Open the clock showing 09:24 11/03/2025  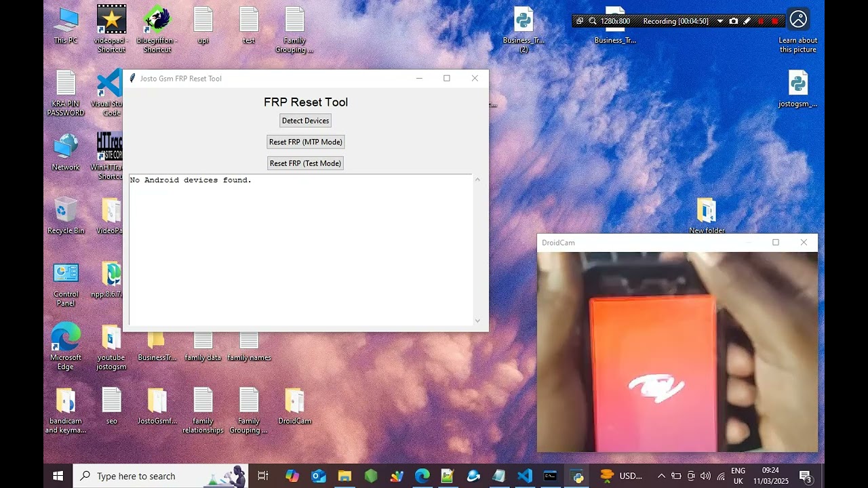pyautogui.click(x=770, y=476)
